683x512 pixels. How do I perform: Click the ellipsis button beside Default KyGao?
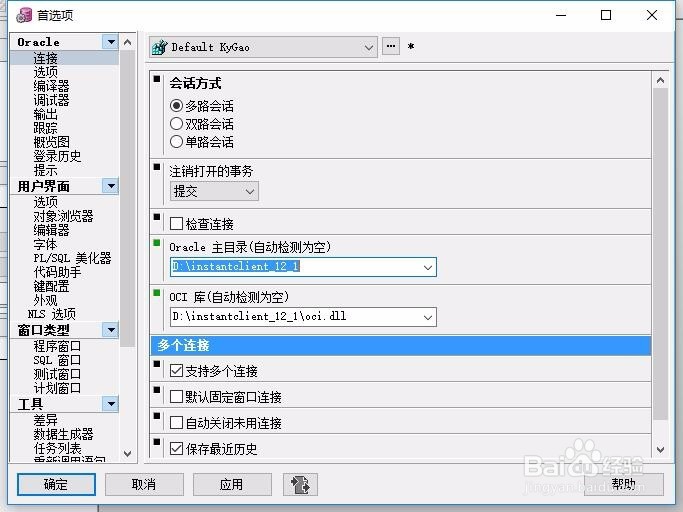391,46
